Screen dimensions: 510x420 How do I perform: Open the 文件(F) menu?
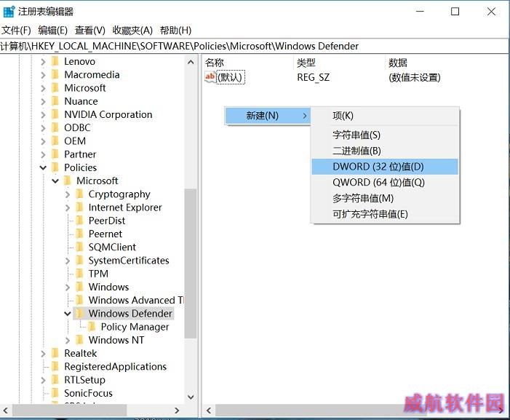[16, 31]
